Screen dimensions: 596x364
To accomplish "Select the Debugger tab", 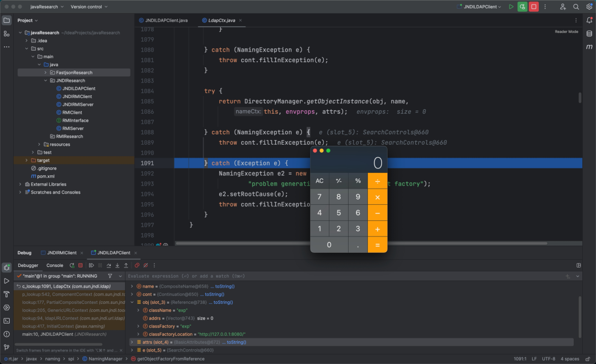I will tap(28, 265).
